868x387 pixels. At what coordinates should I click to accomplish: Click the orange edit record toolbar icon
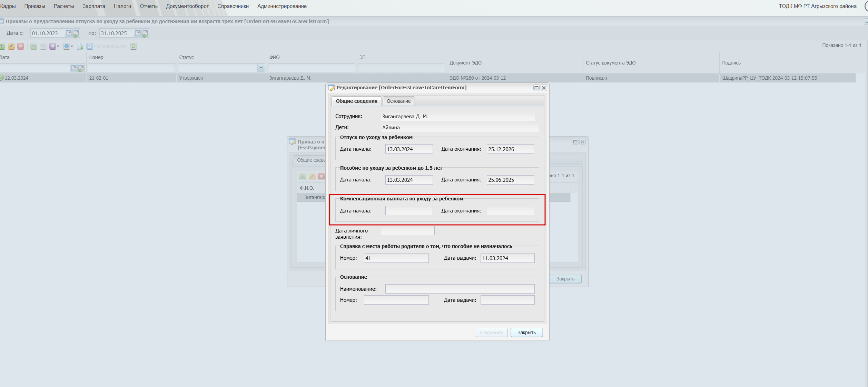(11, 46)
